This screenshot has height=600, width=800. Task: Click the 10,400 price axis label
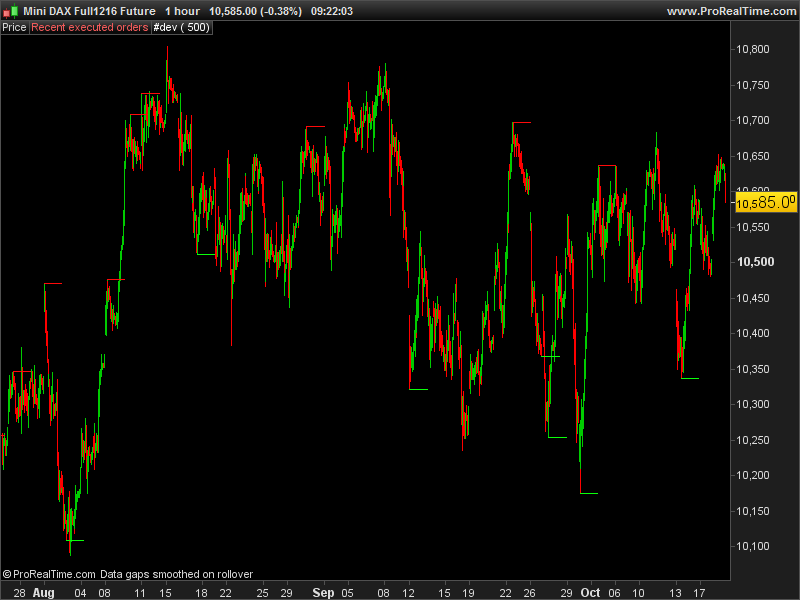click(x=753, y=333)
